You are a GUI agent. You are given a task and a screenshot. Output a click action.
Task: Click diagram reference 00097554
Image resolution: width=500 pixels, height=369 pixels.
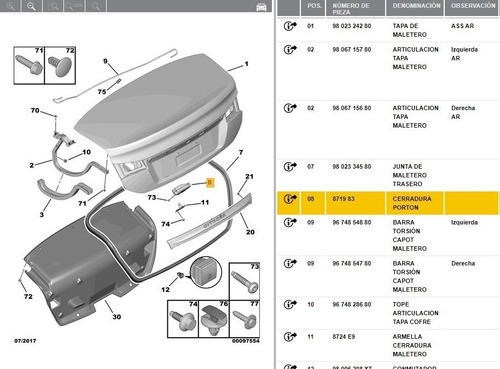click(x=245, y=341)
